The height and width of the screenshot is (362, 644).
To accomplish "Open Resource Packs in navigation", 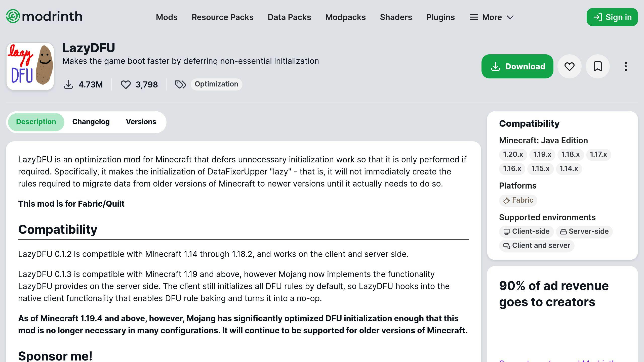I will click(x=222, y=17).
